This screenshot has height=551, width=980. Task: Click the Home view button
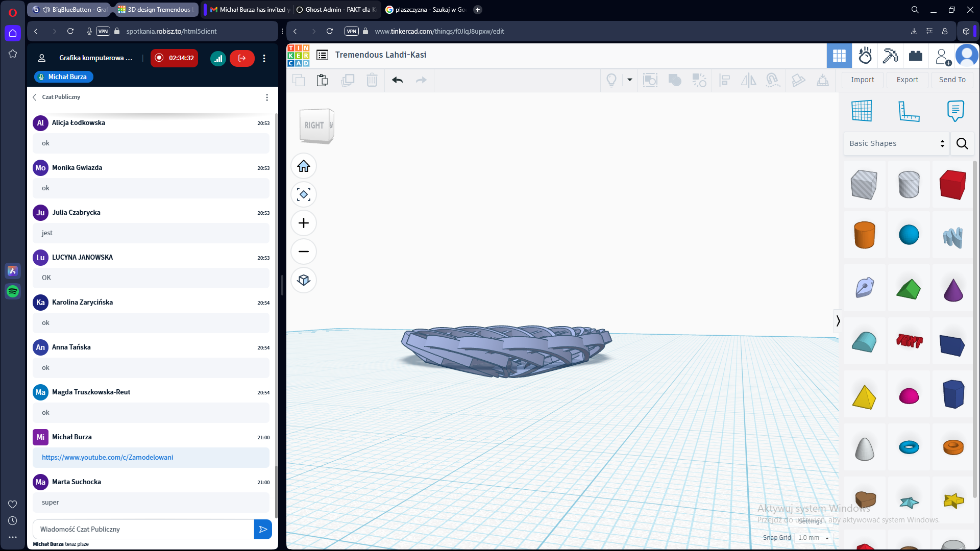click(x=304, y=166)
